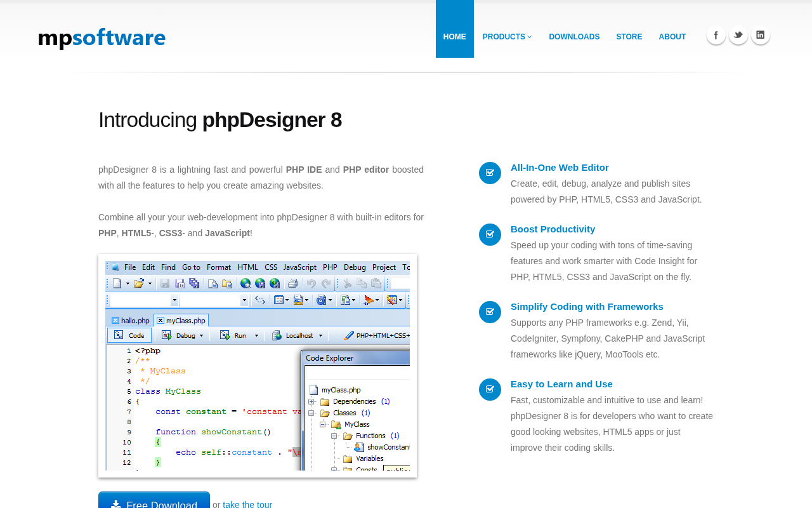Click the bold 'JavaScript' text in the intro
Image resolution: width=812 pixels, height=508 pixels.
(227, 233)
